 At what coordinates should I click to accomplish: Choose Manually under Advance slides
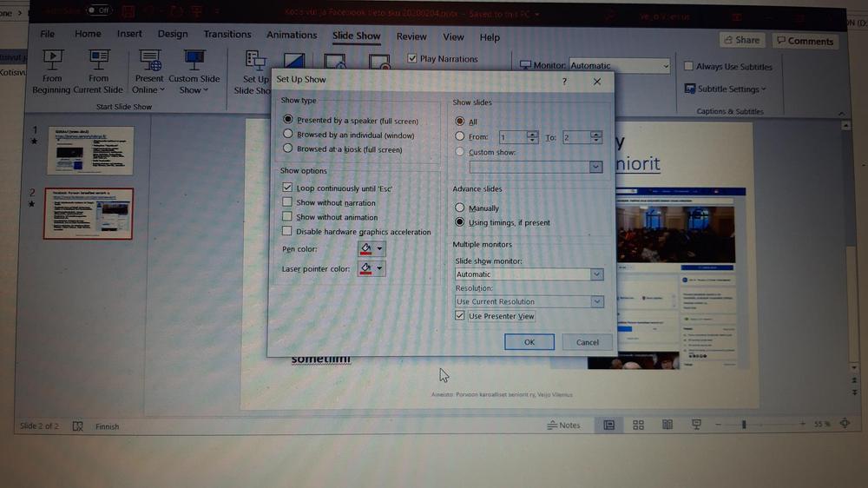(460, 208)
